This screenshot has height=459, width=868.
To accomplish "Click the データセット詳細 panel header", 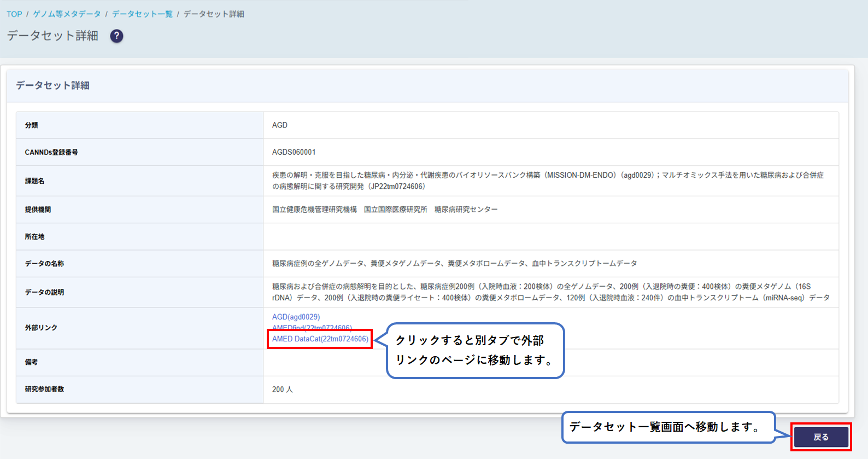I will (x=52, y=85).
